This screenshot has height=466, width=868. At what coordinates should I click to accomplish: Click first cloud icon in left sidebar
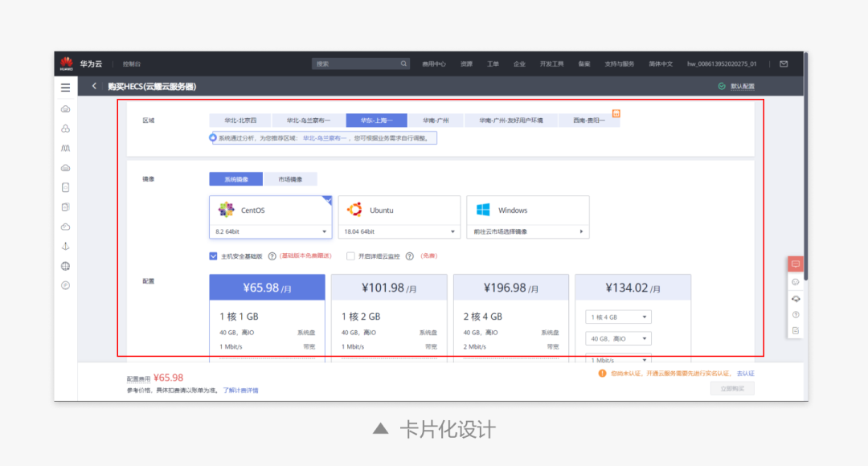(x=65, y=109)
